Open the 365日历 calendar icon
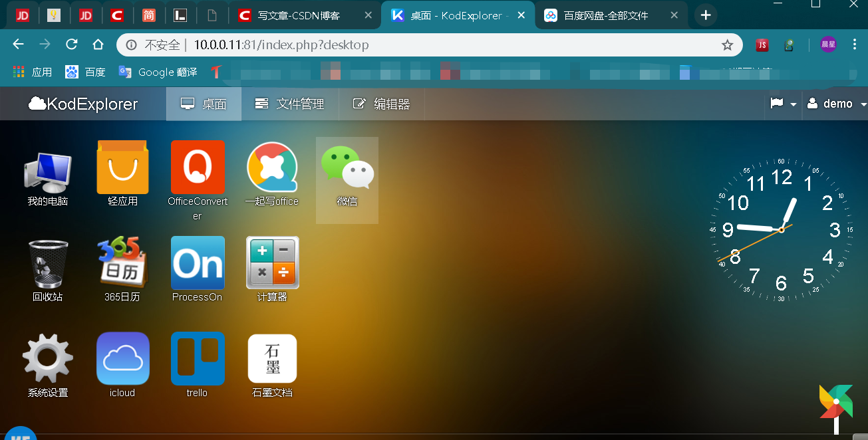The image size is (868, 440). pos(122,263)
